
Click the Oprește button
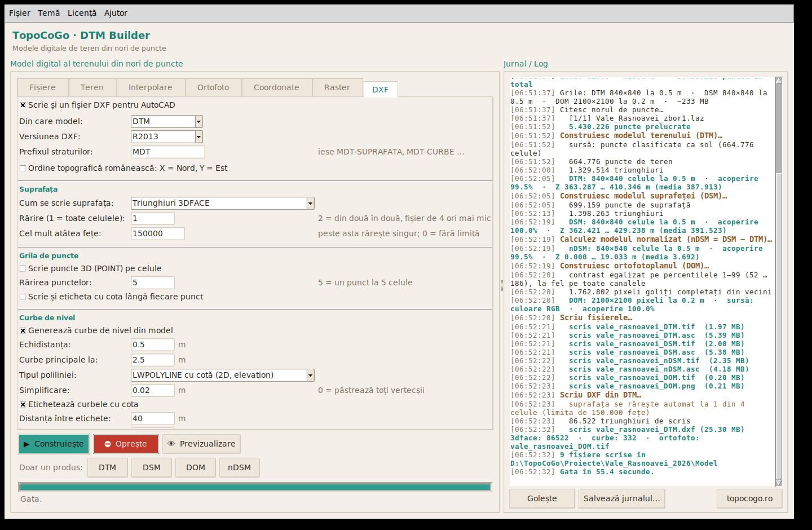[x=126, y=444]
